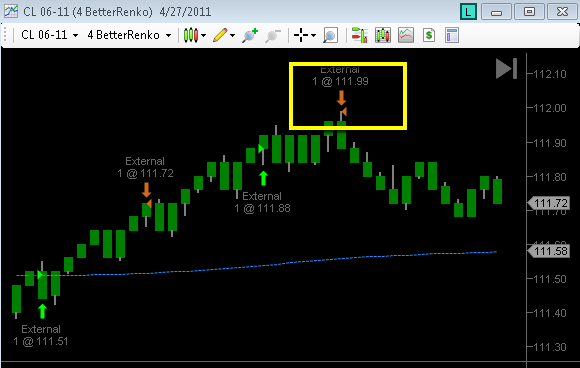Open the Data Series icon
This screenshot has width=580, height=368.
coord(382,35)
